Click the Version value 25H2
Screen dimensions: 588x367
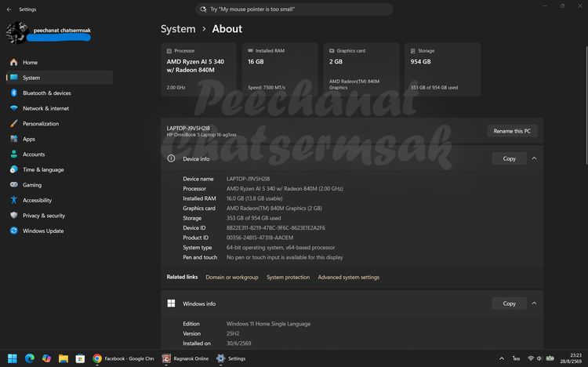pyautogui.click(x=233, y=333)
